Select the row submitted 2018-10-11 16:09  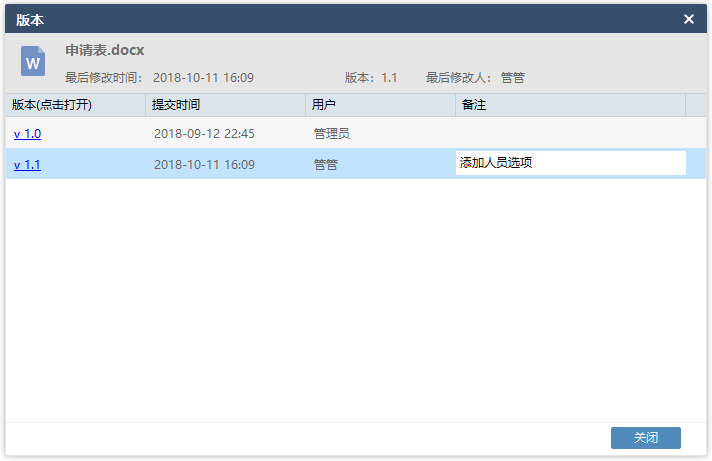coord(356,164)
